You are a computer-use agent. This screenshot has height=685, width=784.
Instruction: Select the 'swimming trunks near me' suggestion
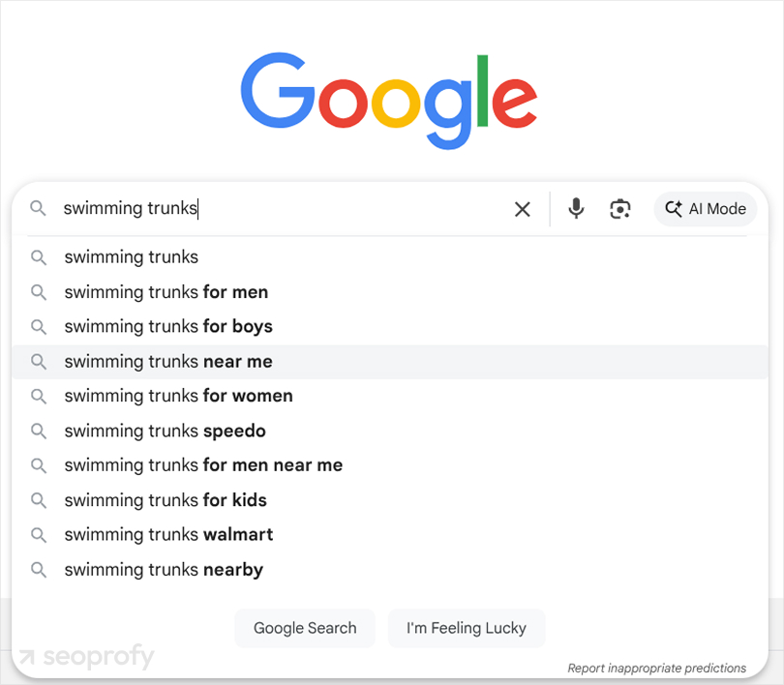pyautogui.click(x=167, y=361)
